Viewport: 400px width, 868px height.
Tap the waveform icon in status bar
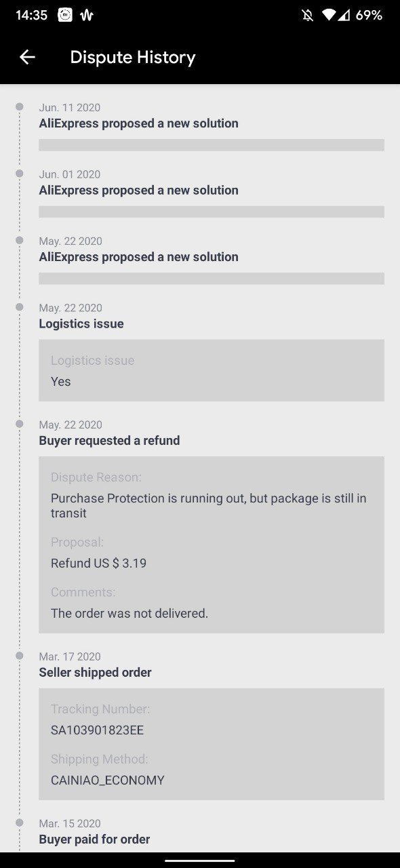click(x=86, y=15)
